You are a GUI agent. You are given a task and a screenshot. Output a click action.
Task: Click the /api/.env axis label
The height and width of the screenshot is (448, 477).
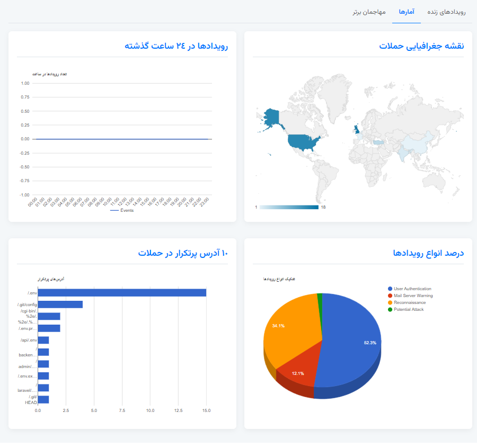pyautogui.click(x=29, y=341)
